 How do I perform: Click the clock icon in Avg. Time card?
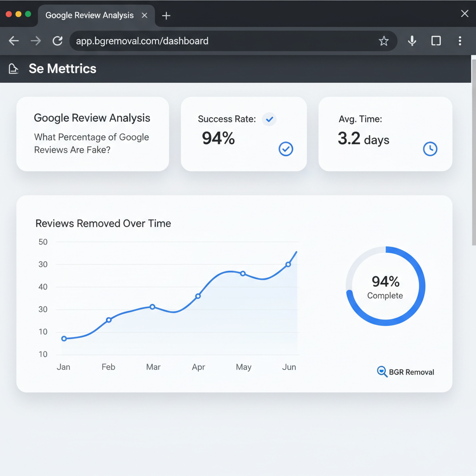(x=430, y=149)
